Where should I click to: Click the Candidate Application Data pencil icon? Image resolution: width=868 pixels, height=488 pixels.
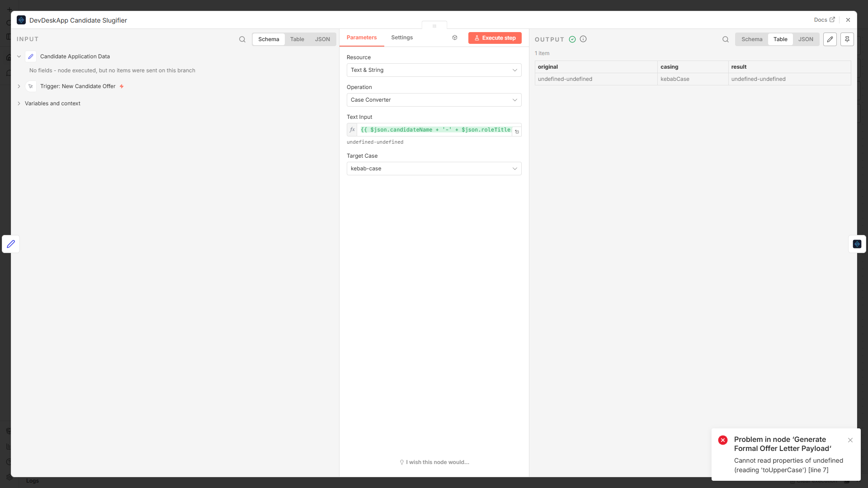point(31,56)
